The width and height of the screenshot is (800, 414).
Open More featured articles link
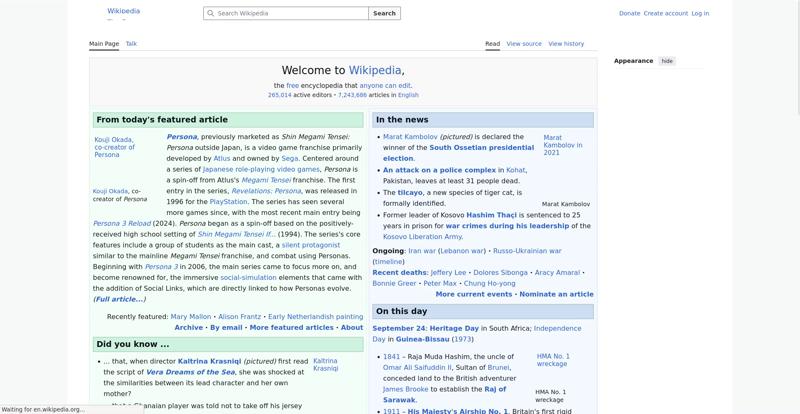(x=291, y=328)
